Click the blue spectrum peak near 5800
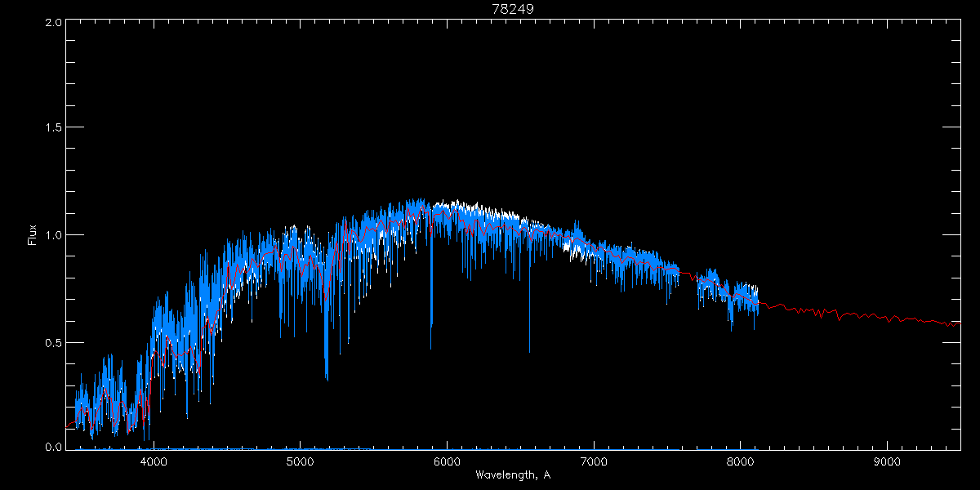The image size is (980, 490). point(418,200)
